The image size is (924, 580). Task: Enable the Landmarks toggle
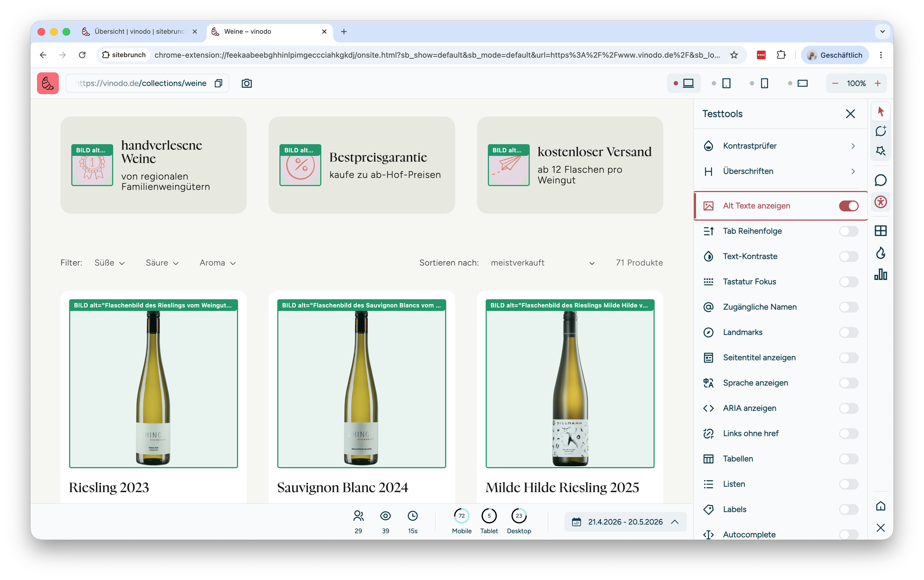(x=848, y=333)
